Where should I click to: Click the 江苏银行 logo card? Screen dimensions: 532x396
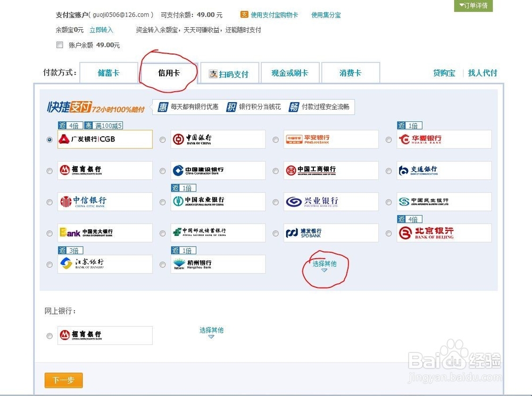105,264
